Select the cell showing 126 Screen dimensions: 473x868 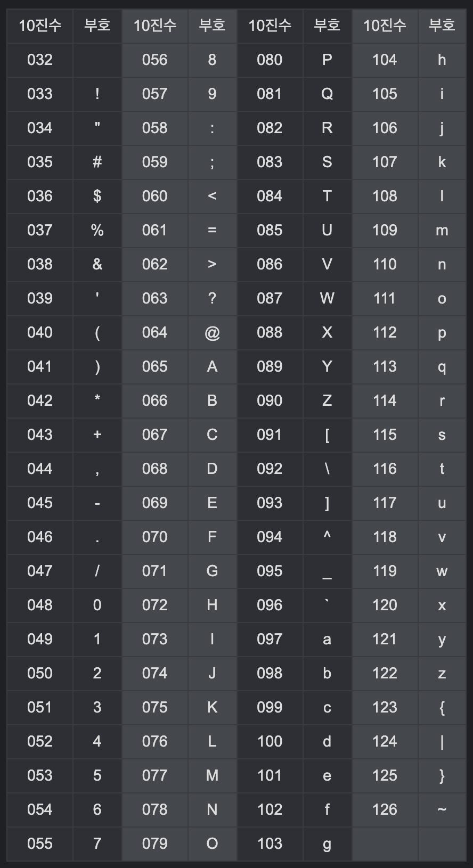click(385, 809)
